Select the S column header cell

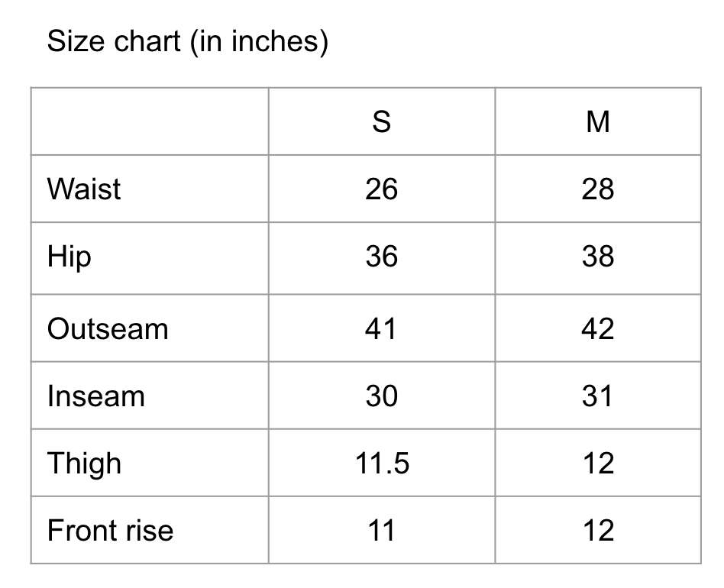381,121
